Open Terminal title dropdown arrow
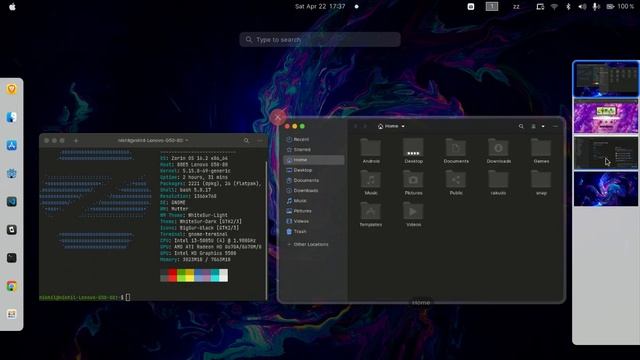The image size is (640, 360). click(x=187, y=140)
